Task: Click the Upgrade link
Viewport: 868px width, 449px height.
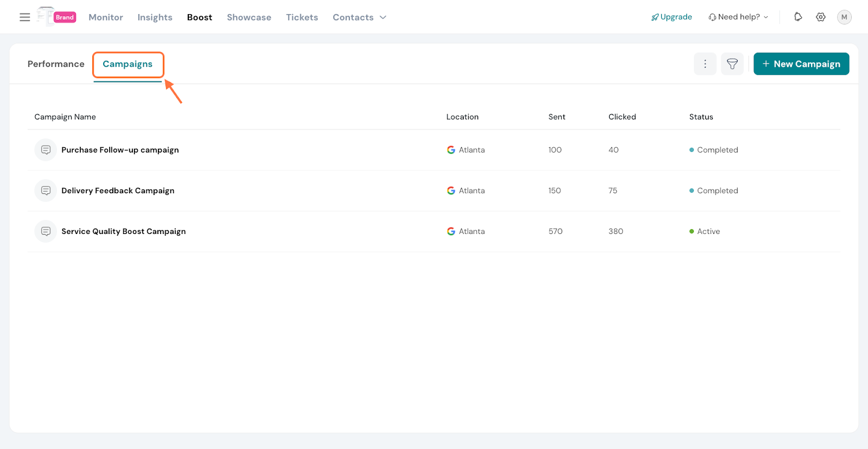Action: pos(672,17)
